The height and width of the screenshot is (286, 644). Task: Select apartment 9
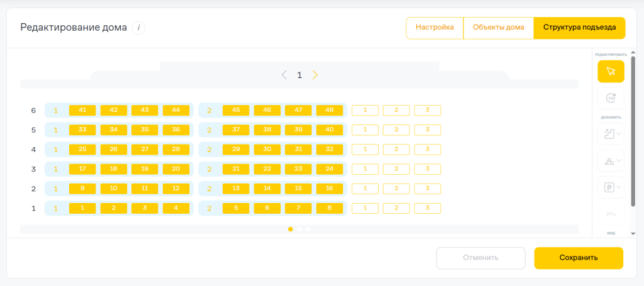click(82, 189)
